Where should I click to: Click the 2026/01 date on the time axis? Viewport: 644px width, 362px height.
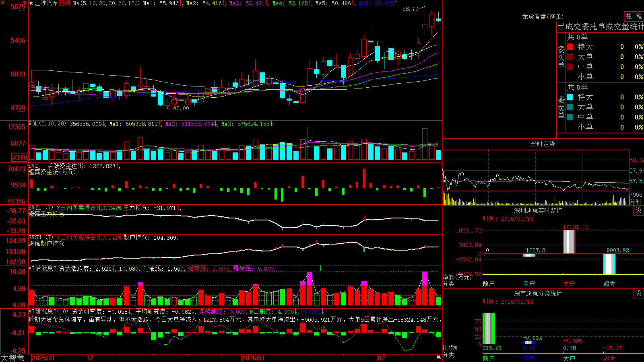click(254, 358)
